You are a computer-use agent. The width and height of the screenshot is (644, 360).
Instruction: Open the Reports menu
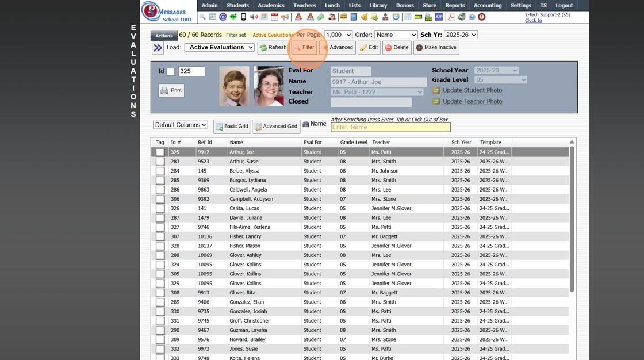click(x=455, y=5)
